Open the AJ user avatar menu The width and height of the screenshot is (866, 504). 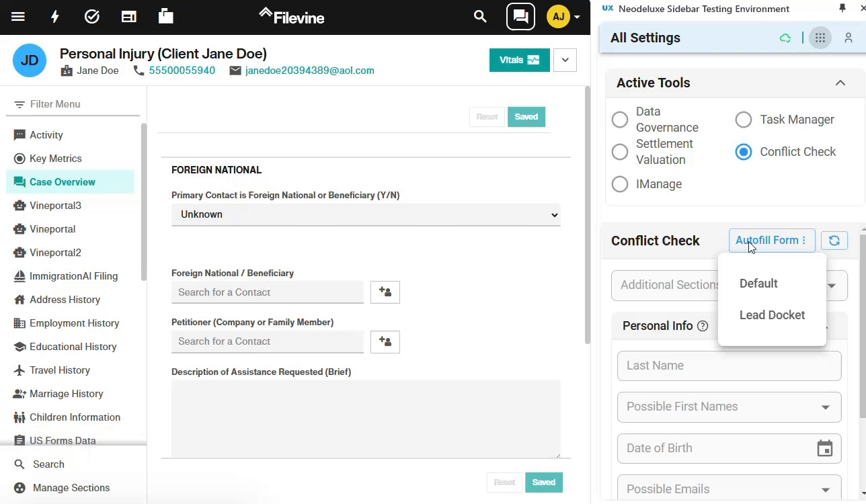pyautogui.click(x=558, y=17)
